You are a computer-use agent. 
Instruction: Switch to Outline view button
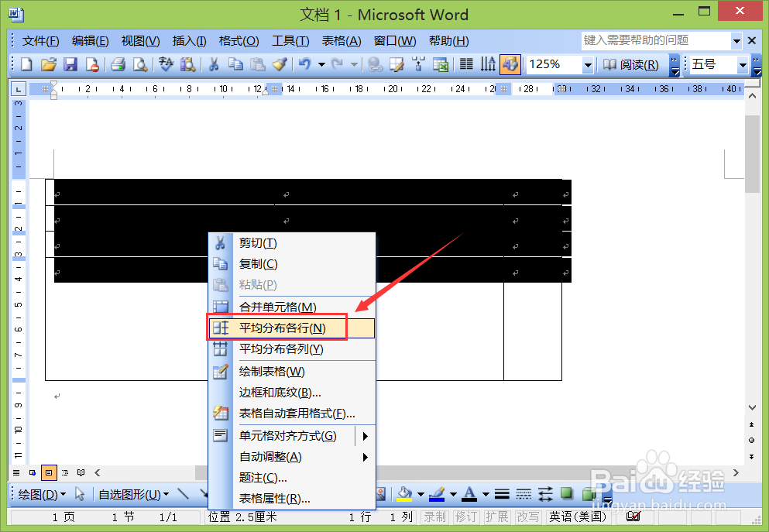65,472
